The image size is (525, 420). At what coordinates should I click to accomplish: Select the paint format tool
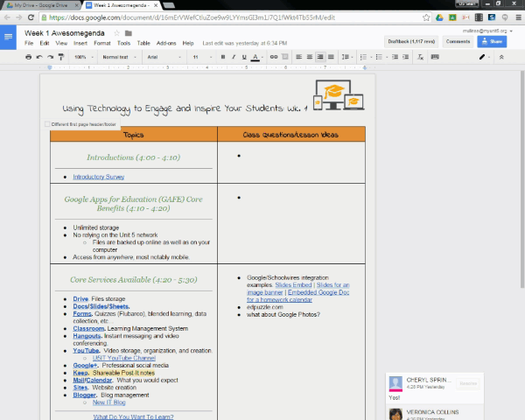click(61, 57)
